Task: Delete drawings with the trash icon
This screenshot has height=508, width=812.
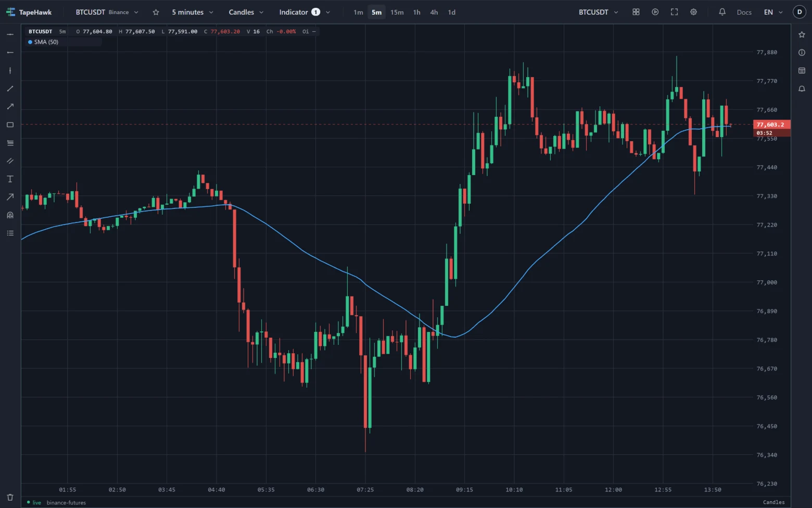Action: click(10, 497)
